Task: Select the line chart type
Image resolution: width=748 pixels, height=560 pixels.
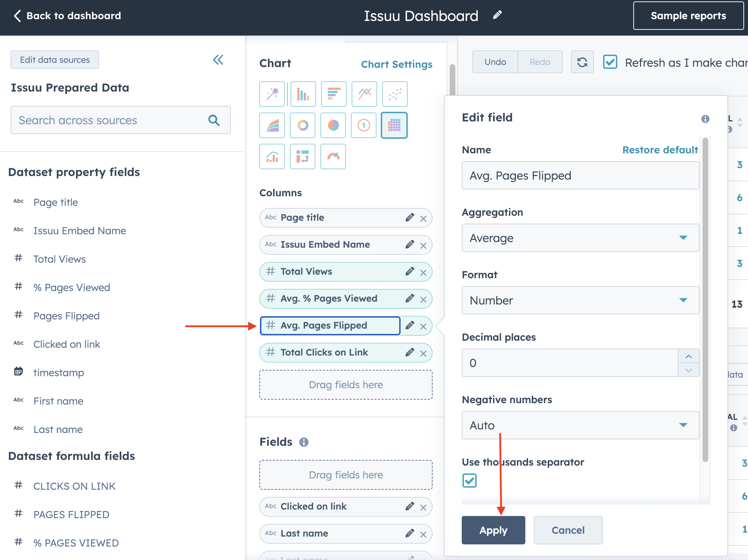Action: 364,94
